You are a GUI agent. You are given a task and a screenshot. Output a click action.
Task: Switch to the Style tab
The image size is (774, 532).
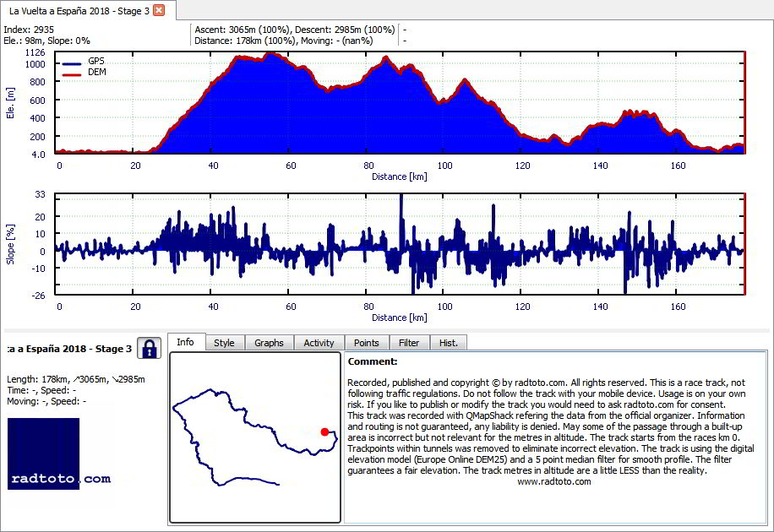224,343
